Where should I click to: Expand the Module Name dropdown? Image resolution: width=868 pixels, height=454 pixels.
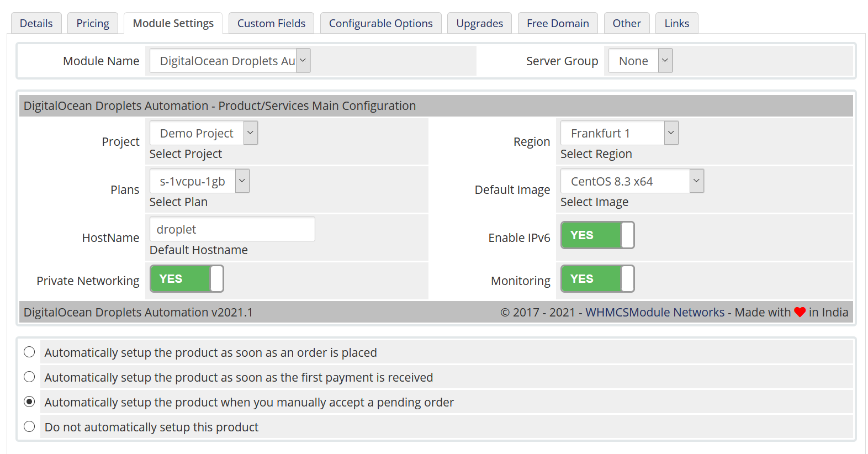click(x=230, y=61)
